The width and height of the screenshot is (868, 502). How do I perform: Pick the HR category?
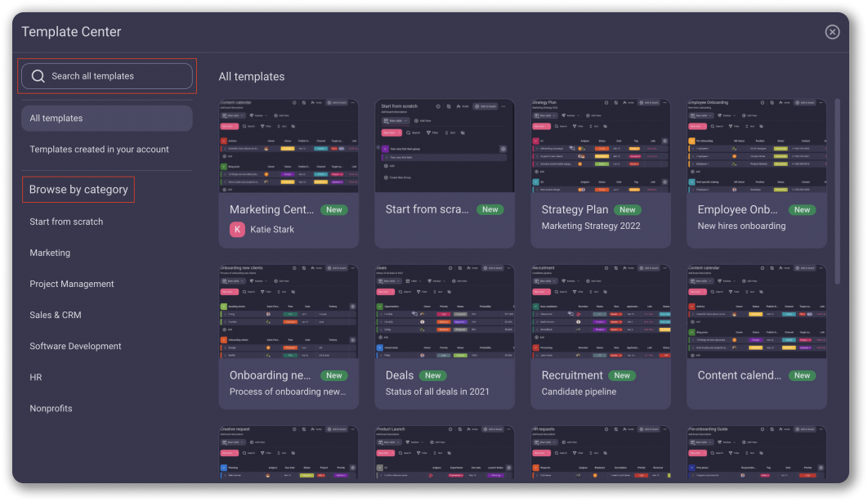[x=36, y=377]
